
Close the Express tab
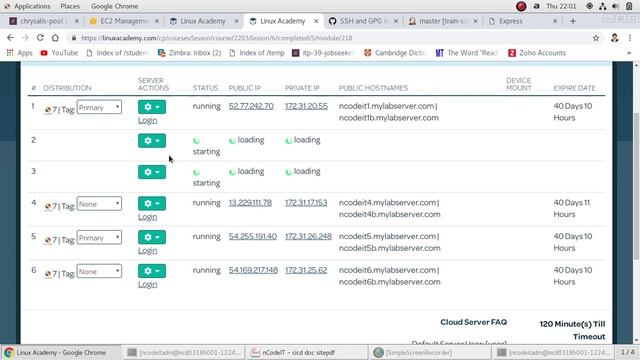555,21
